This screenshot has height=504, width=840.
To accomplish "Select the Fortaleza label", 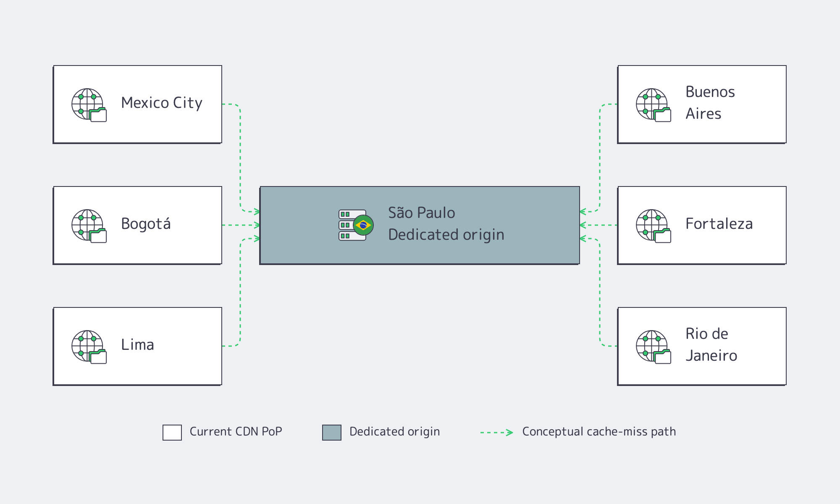I will click(719, 224).
